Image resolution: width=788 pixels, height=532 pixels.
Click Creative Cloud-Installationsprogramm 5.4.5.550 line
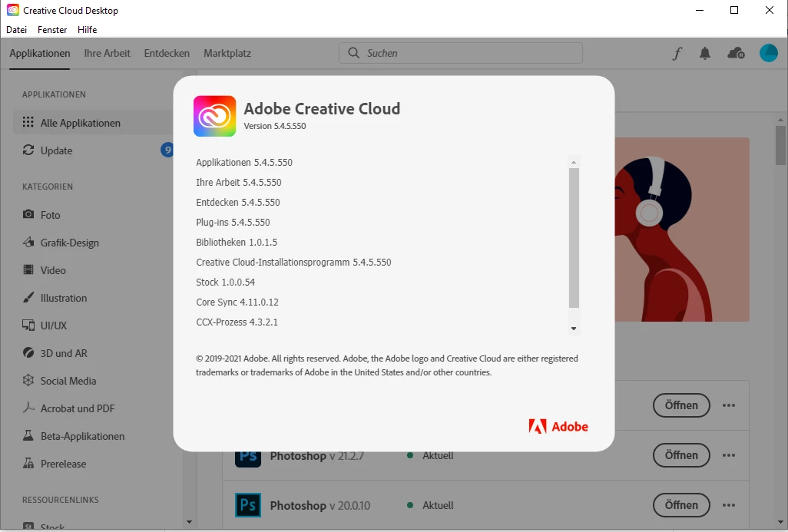293,263
